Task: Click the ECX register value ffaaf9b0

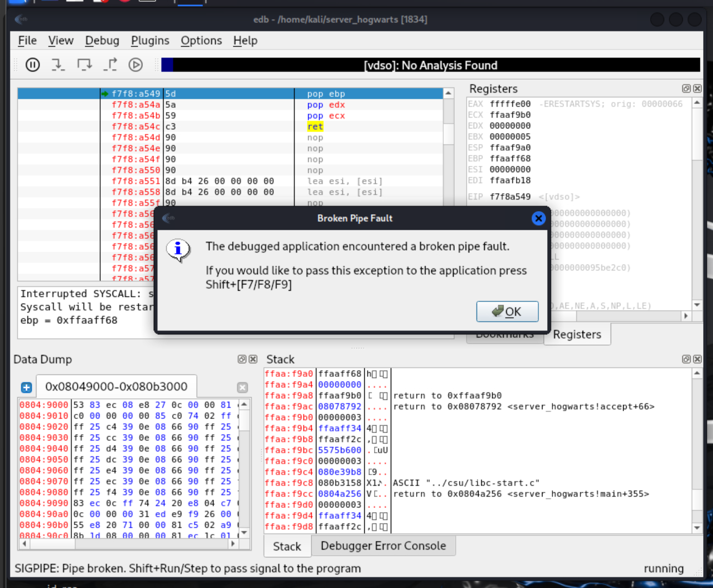Action: pos(510,115)
